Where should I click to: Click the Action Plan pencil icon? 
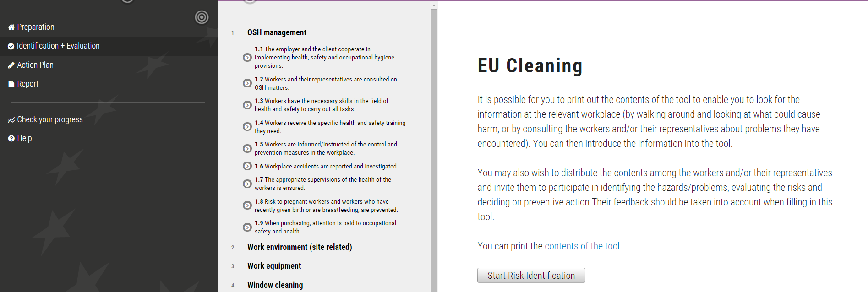11,65
